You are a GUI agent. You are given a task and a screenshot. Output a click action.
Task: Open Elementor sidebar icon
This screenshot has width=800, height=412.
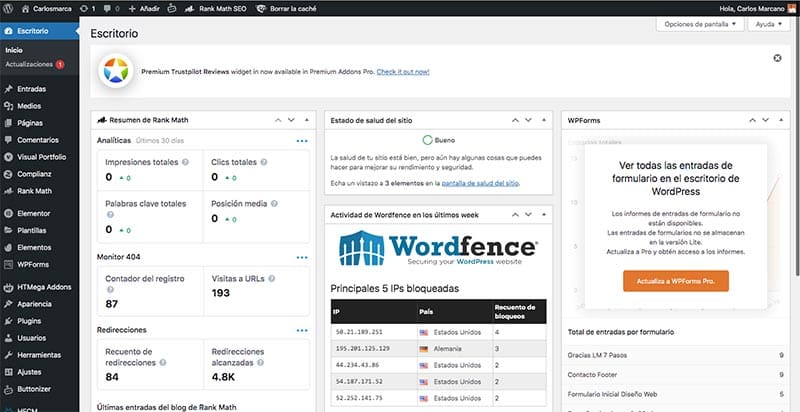pos(8,213)
